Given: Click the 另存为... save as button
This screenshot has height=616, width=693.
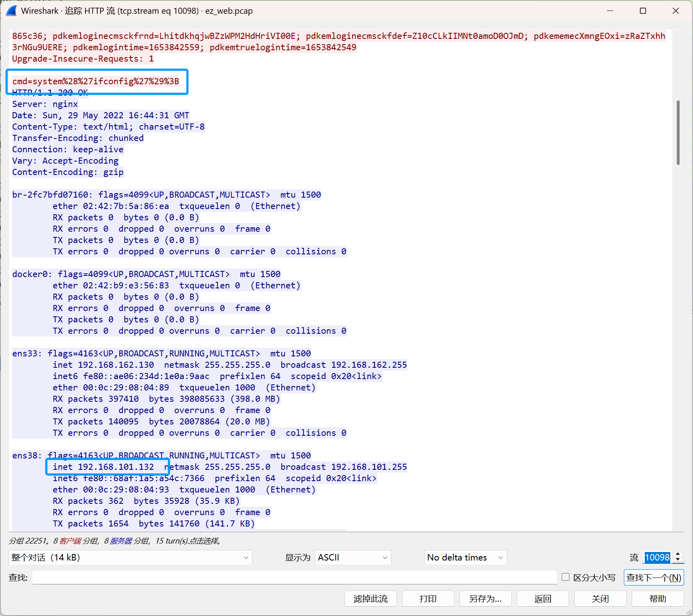Looking at the screenshot, I should tap(486, 599).
